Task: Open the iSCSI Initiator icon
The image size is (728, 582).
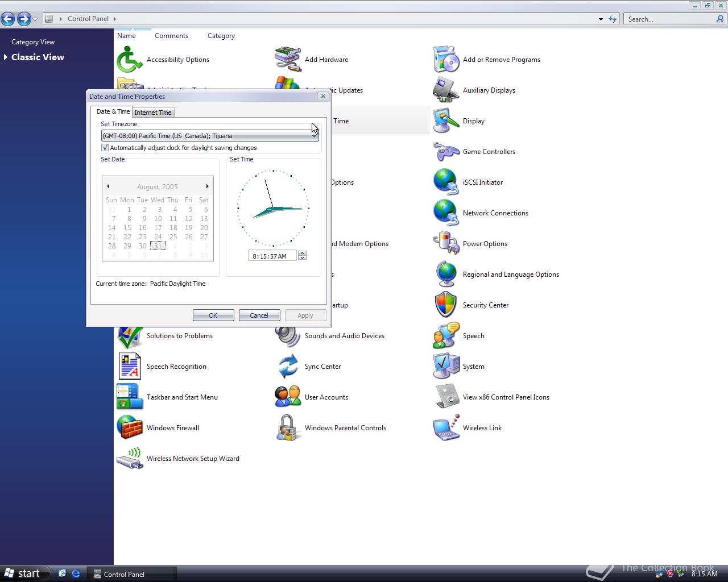Action: click(x=446, y=182)
